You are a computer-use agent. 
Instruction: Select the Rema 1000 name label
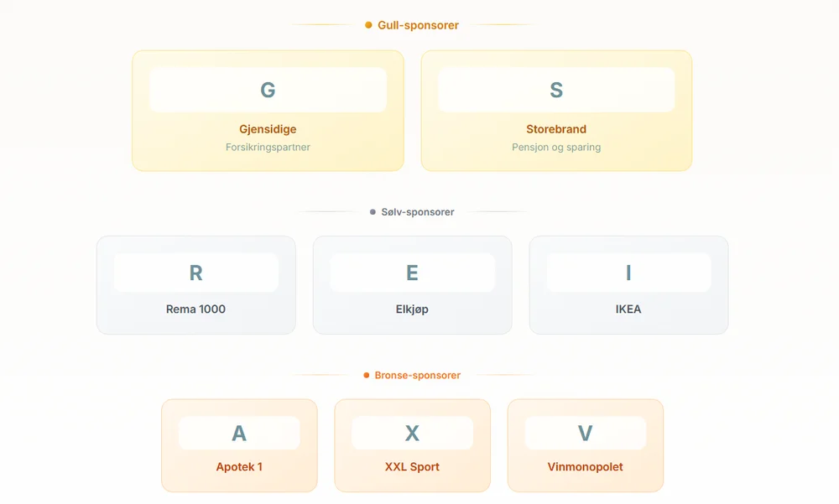[x=195, y=309]
